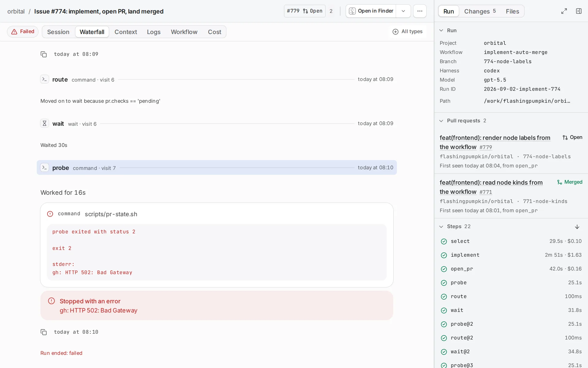Collapse the right sidebar panel
The width and height of the screenshot is (588, 368).
(579, 11)
